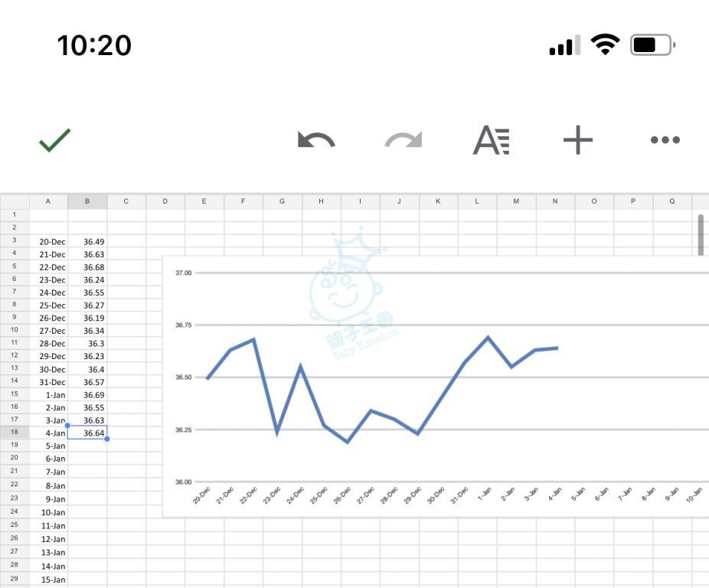The image size is (709, 588).
Task: Select the 1-Jan cell
Action: (x=49, y=394)
